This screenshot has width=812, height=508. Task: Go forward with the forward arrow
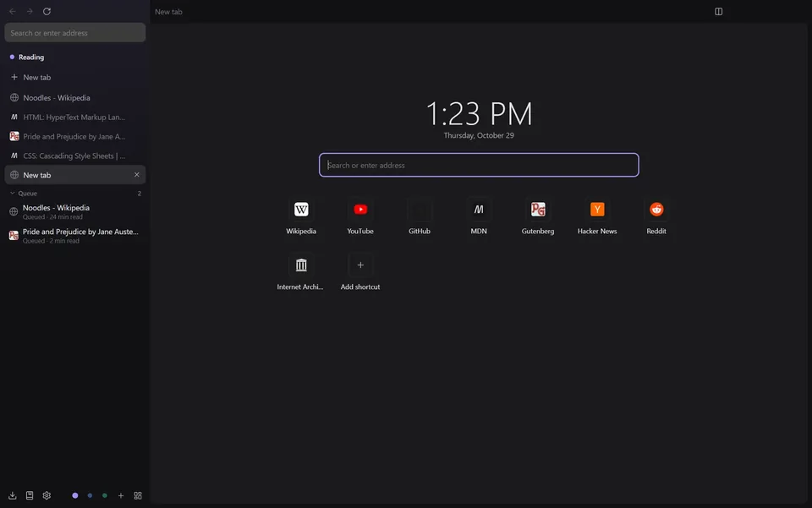pos(30,11)
